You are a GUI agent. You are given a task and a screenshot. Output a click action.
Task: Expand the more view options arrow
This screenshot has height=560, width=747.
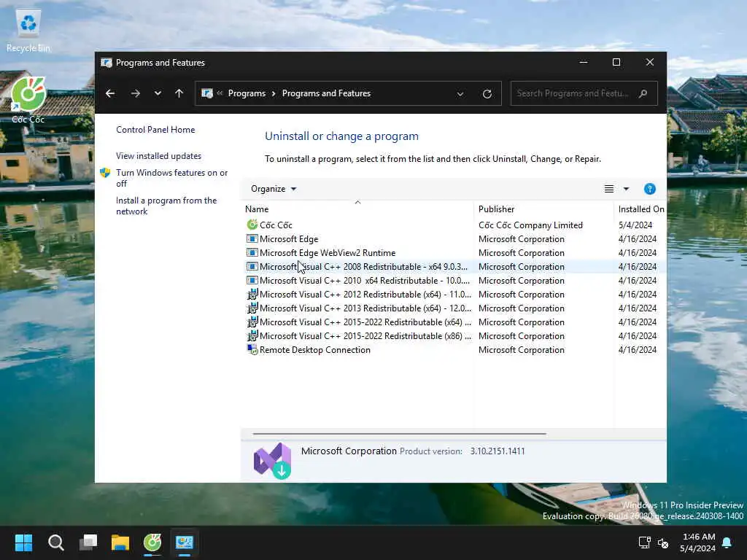pyautogui.click(x=627, y=189)
